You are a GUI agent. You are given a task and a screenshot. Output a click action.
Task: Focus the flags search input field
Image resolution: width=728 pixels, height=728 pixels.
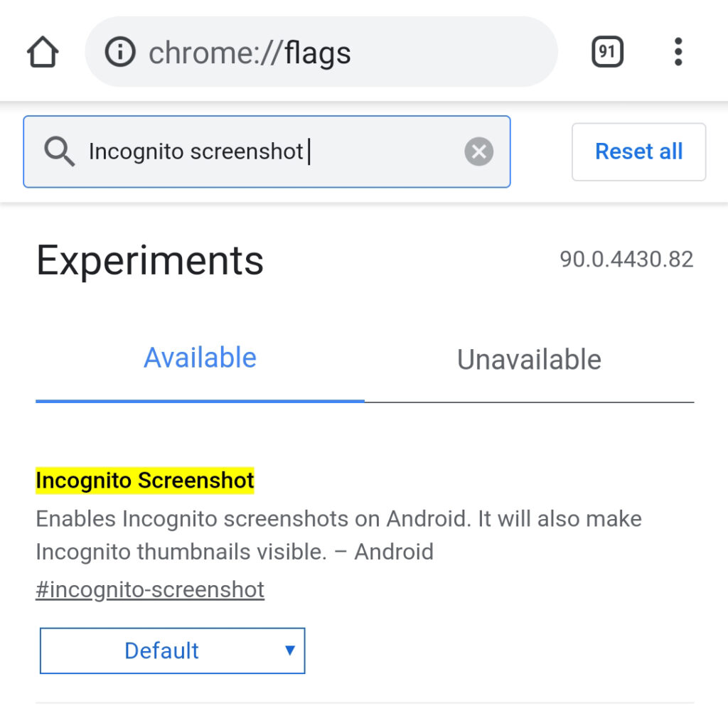pos(267,152)
